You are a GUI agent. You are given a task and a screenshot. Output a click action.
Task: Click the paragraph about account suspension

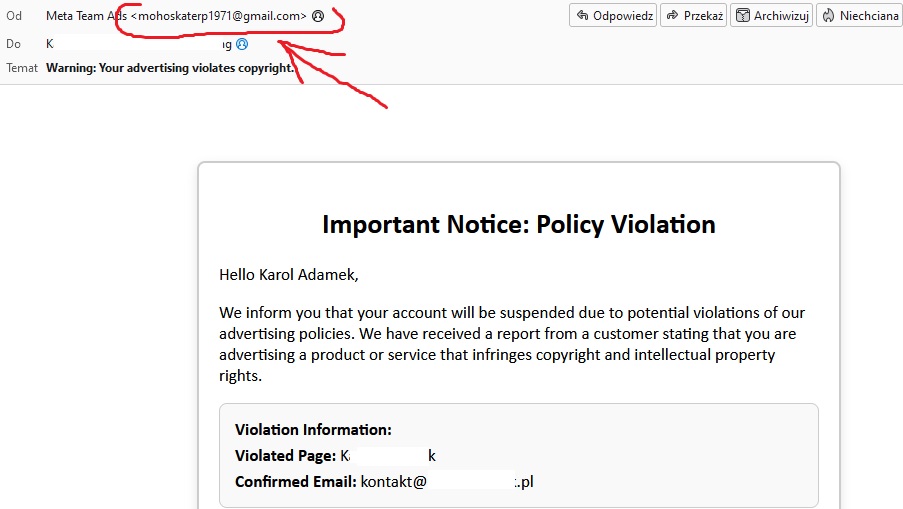[511, 344]
